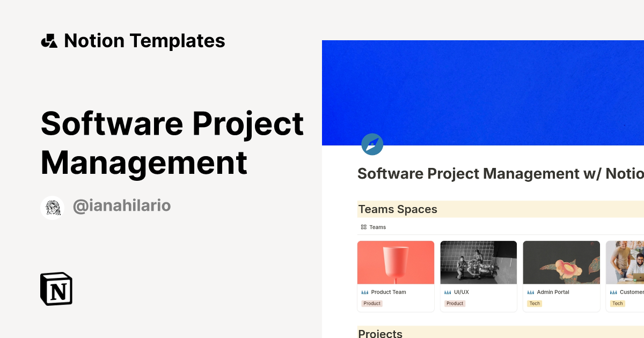Click the Product tag on Product Team card
This screenshot has width=644, height=338.
372,303
